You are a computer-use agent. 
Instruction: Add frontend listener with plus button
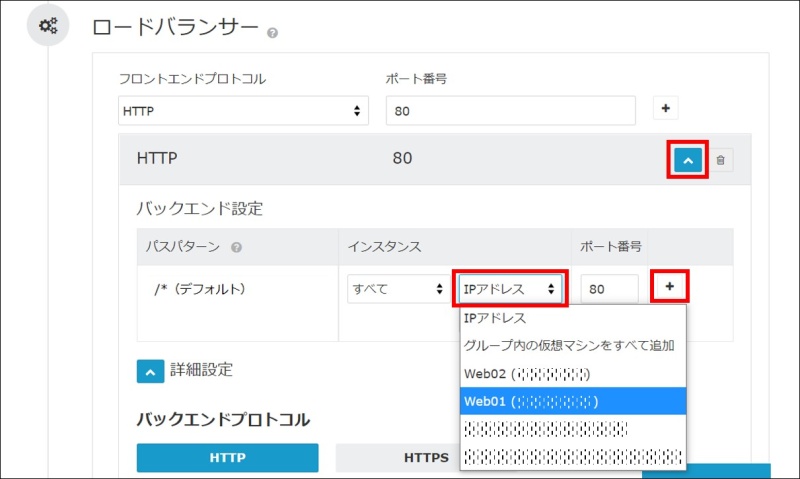click(x=667, y=109)
